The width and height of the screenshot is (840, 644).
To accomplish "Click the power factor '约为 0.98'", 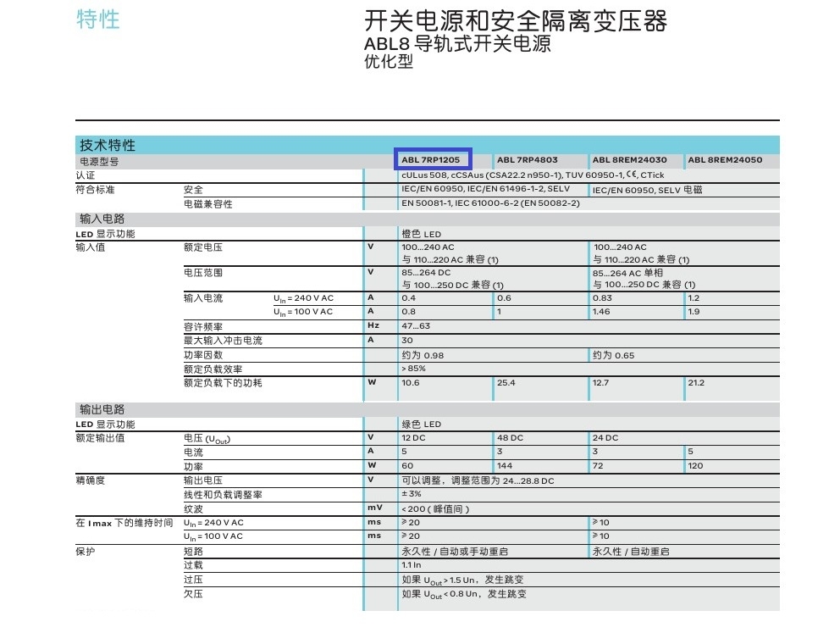I will click(423, 355).
